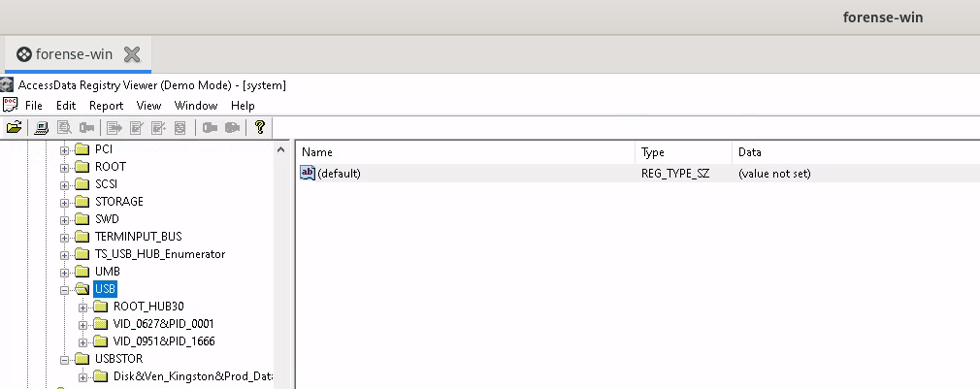Expand the ROOT key

pos(64,168)
